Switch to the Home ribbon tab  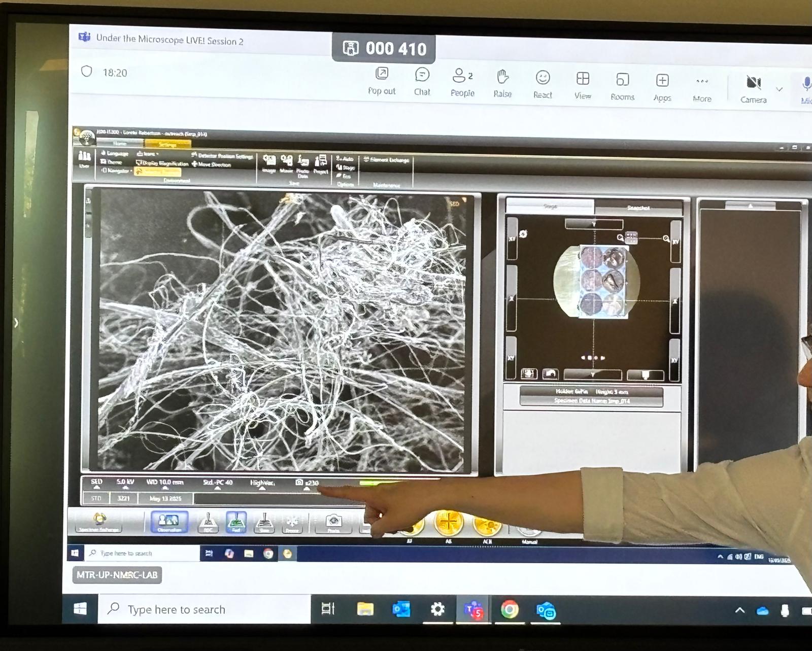pyautogui.click(x=120, y=144)
